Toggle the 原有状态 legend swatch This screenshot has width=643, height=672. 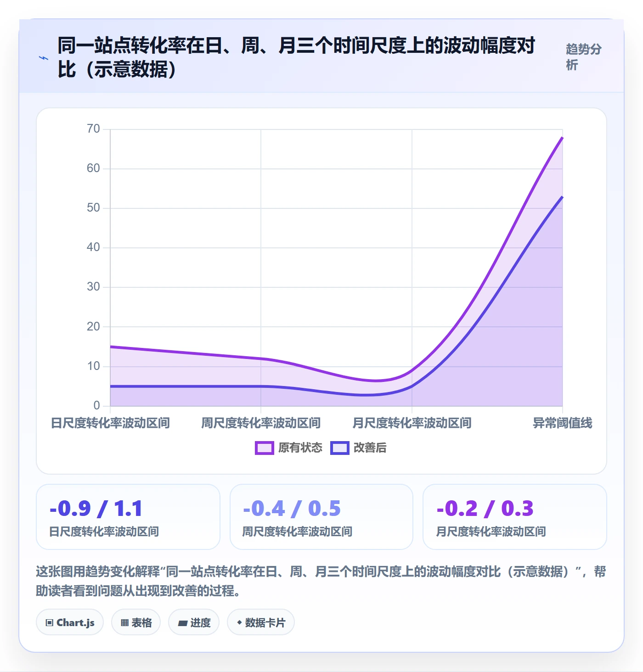coord(264,448)
